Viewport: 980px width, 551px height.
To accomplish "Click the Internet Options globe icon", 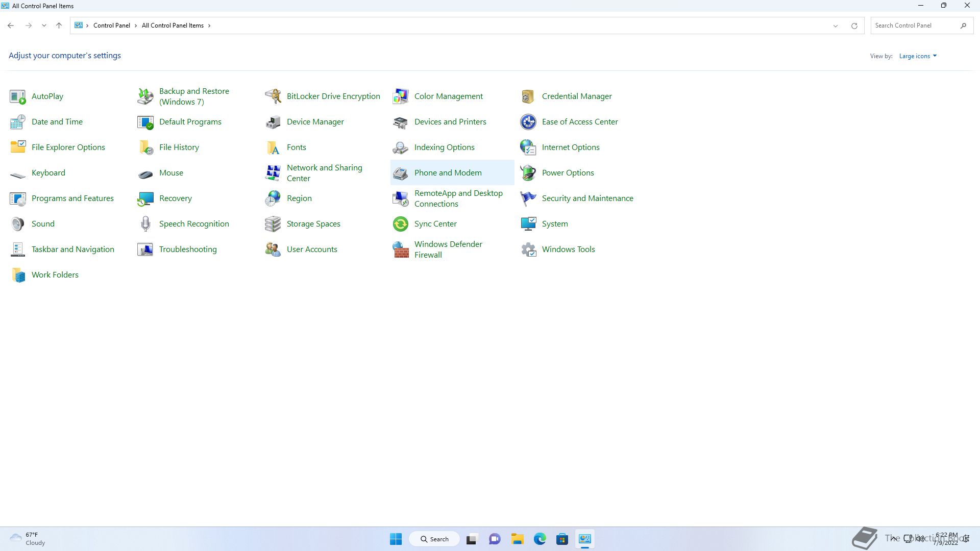I will pos(528,147).
